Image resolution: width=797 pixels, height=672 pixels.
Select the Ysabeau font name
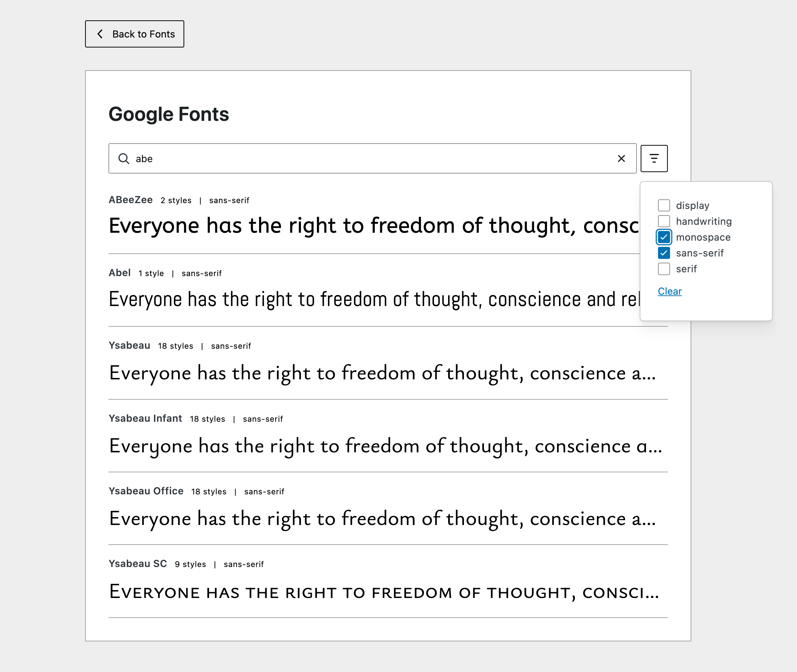130,346
